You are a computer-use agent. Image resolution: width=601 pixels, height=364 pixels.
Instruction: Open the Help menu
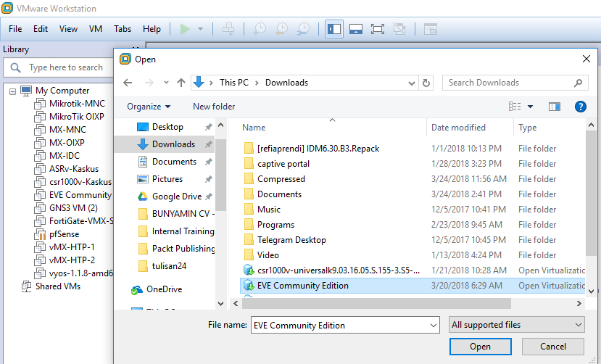pyautogui.click(x=152, y=29)
